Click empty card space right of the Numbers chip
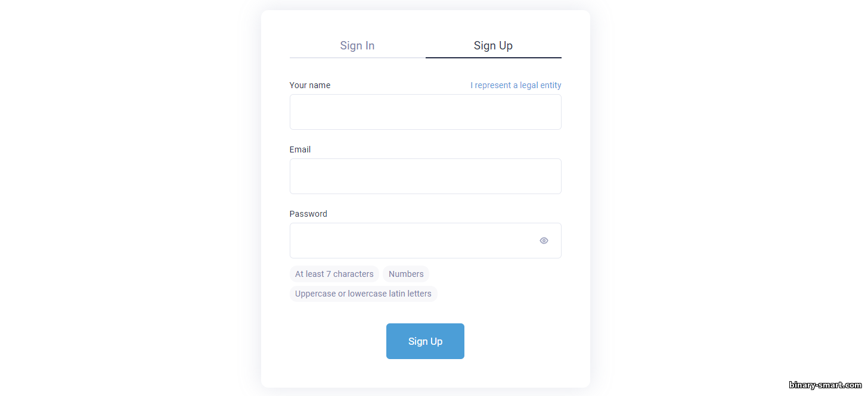Image resolution: width=868 pixels, height=396 pixels. tap(495, 274)
